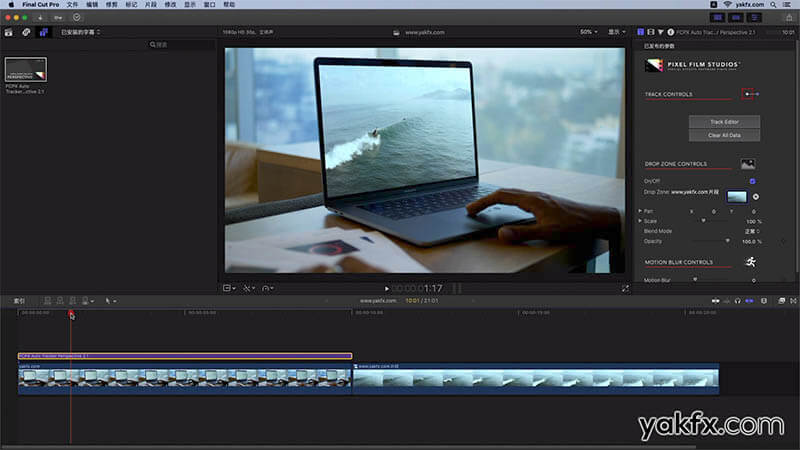Select the FCPX Auto Tracker Perspective thumbnail

[x=26, y=69]
